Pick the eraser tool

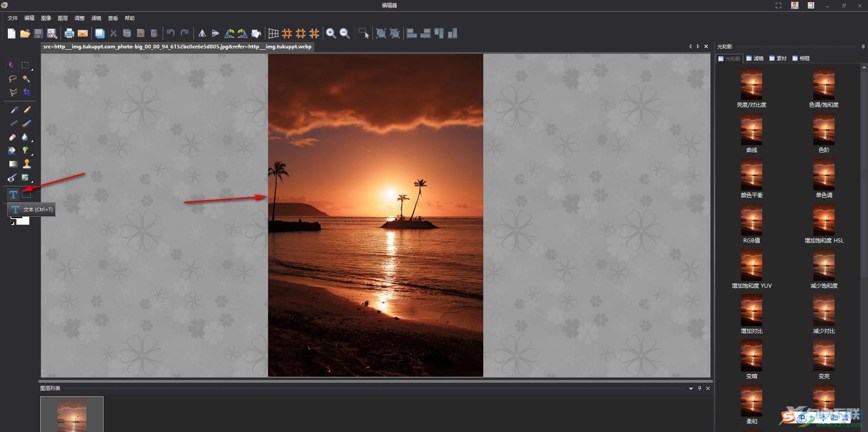point(13,137)
